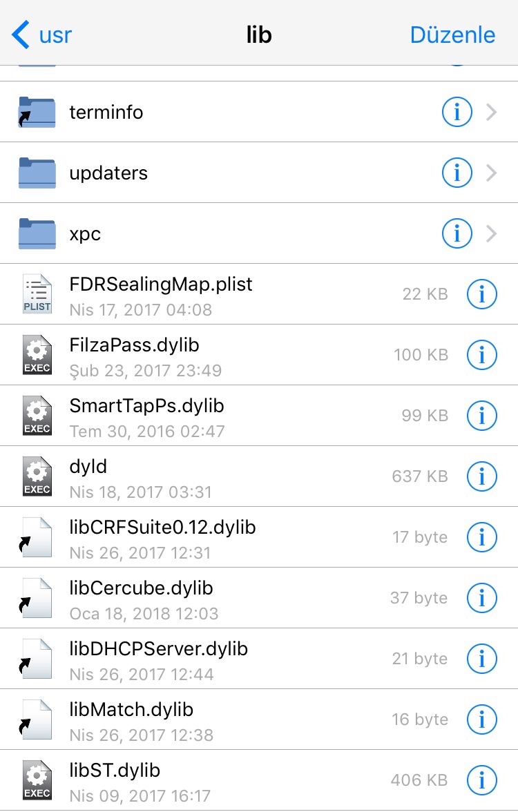518x812 pixels.
Task: Open dyld file info button
Action: point(482,476)
